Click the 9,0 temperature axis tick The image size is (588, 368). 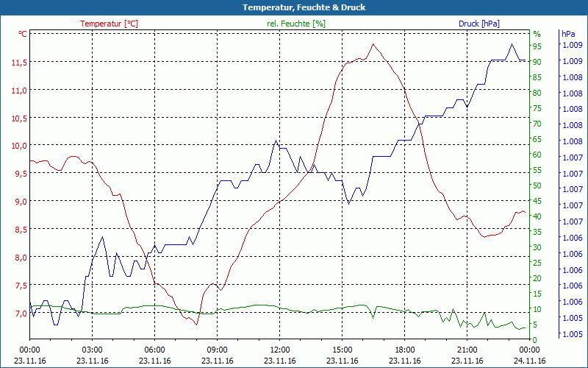tap(21, 202)
